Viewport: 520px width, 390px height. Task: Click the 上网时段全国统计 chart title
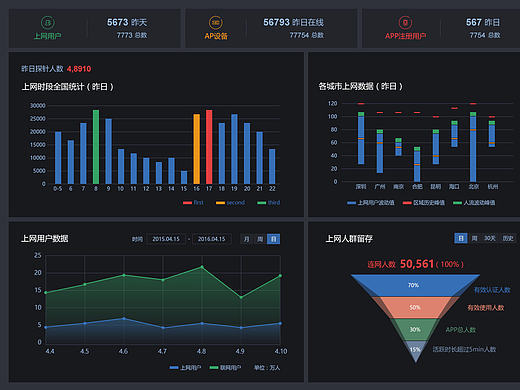coord(68,87)
